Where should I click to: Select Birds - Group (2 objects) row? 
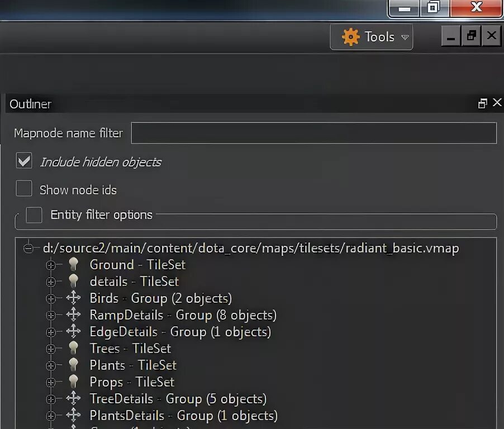161,298
